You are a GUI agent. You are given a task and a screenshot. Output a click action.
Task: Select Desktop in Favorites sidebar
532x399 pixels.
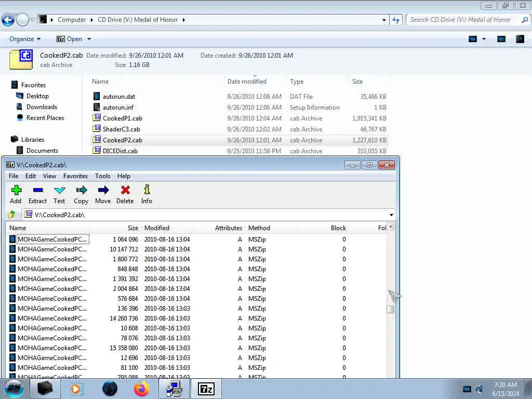pyautogui.click(x=33, y=96)
